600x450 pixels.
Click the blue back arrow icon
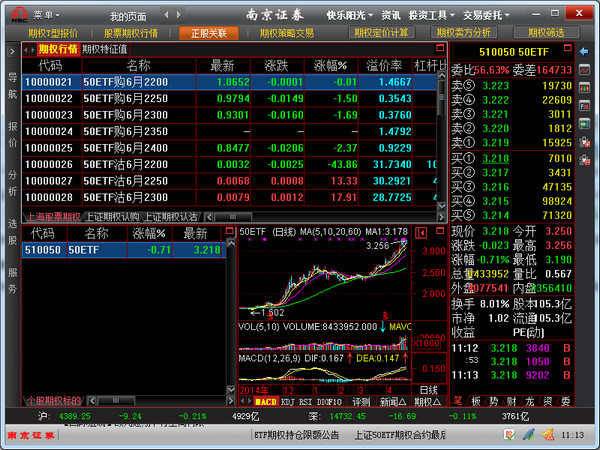tap(584, 52)
